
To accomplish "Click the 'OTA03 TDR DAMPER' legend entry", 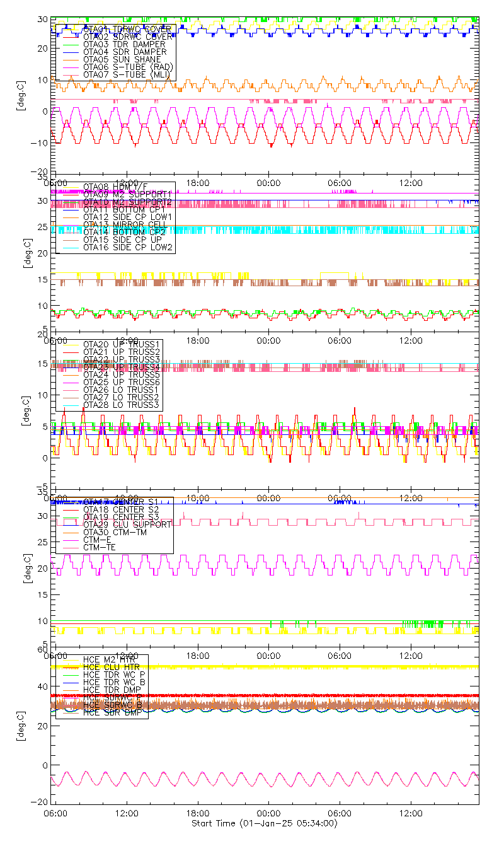I will (124, 44).
